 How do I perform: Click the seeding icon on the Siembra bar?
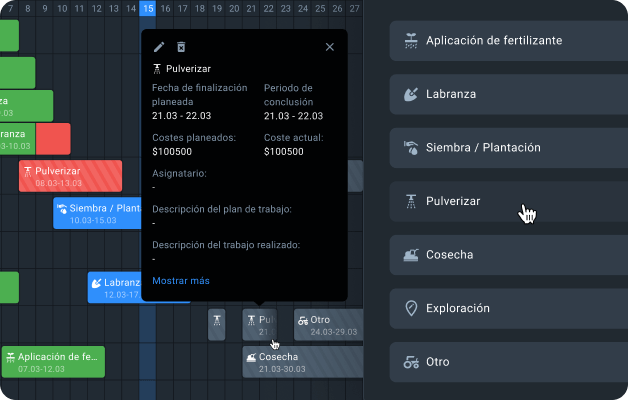point(62,209)
